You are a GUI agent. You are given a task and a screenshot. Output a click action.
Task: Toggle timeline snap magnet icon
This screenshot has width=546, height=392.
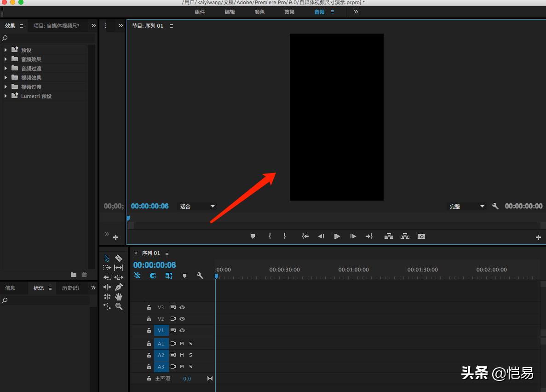153,276
